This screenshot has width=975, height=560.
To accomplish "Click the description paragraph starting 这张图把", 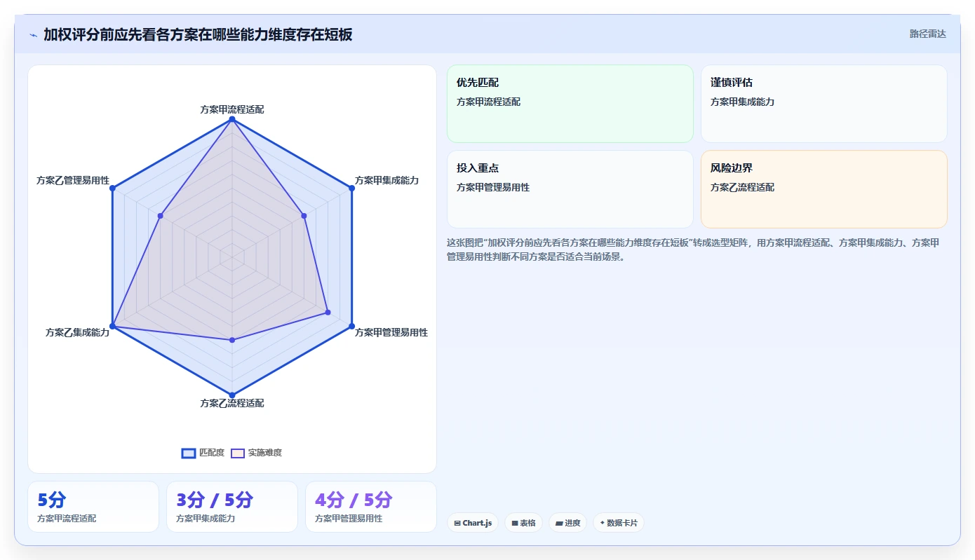I will (x=697, y=250).
